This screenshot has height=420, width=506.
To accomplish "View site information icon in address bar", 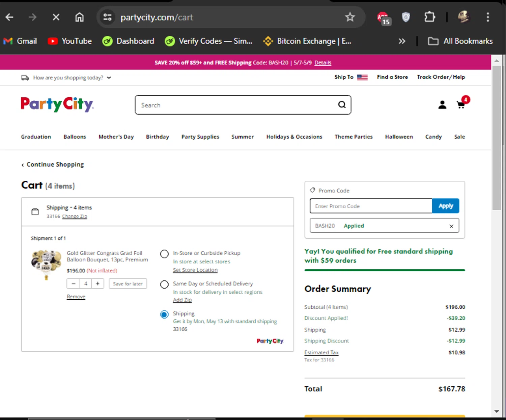I will point(107,17).
